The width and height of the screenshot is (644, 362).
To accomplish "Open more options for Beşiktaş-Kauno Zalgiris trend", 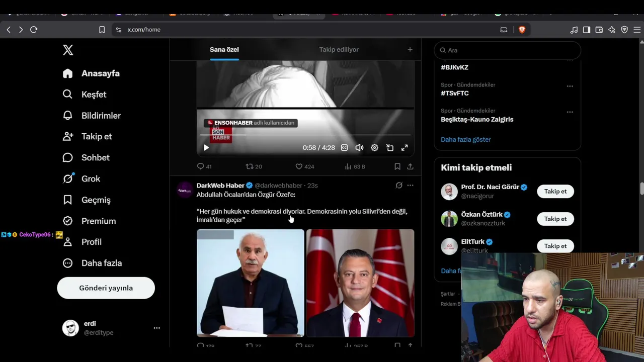I will [570, 112].
